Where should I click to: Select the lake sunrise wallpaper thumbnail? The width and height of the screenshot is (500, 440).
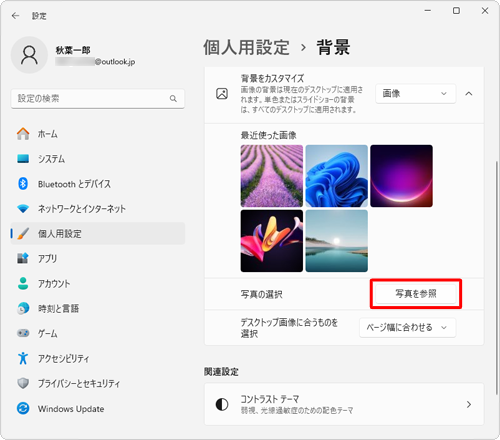point(337,241)
